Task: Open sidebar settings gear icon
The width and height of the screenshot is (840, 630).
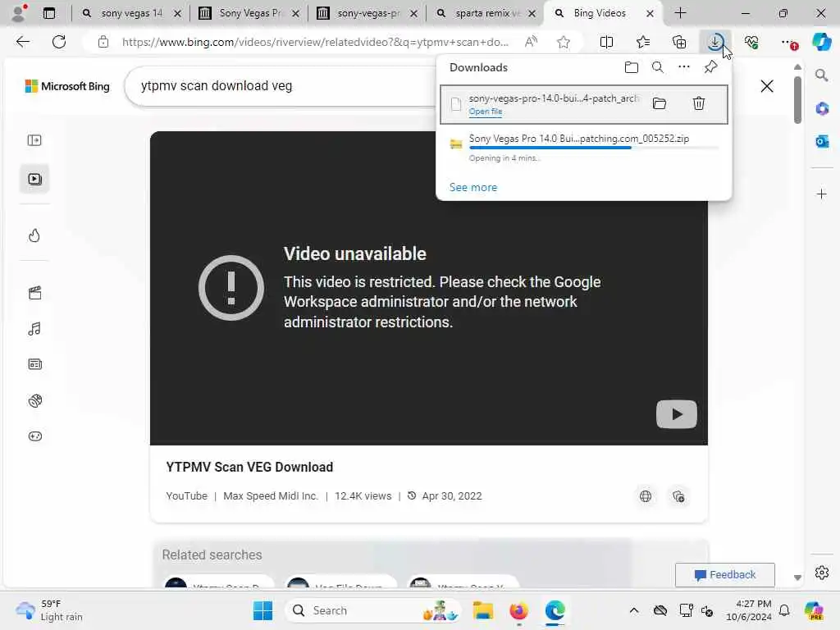Action: click(x=821, y=573)
